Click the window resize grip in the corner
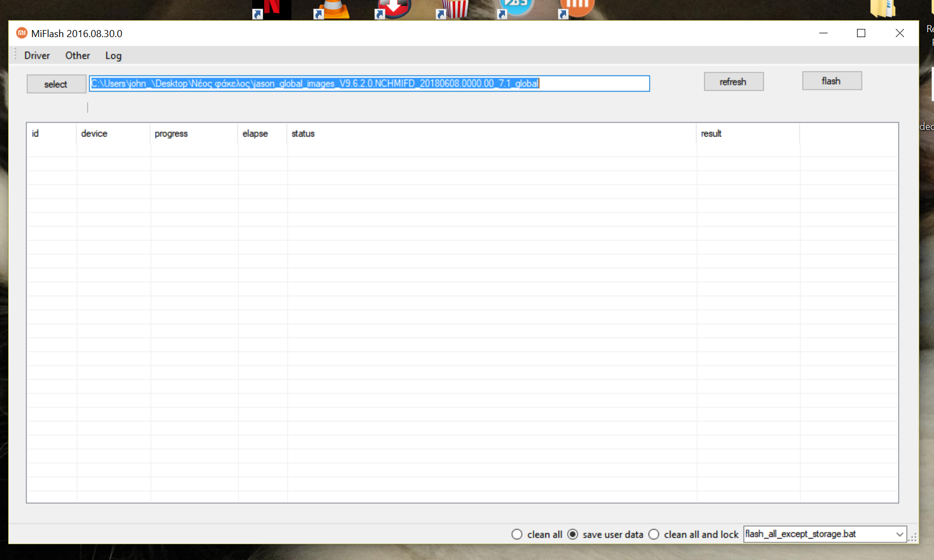 click(x=913, y=538)
